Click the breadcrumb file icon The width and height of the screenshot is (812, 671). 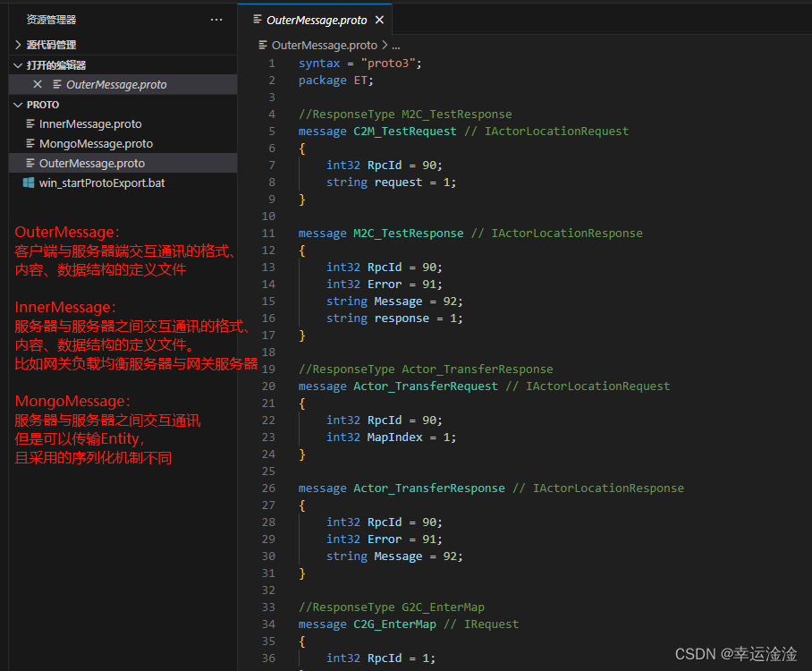[x=263, y=45]
